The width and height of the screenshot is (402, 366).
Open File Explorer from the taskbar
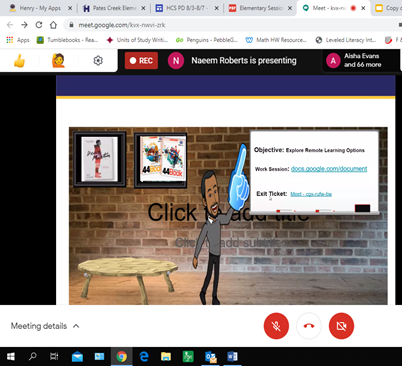(x=166, y=357)
